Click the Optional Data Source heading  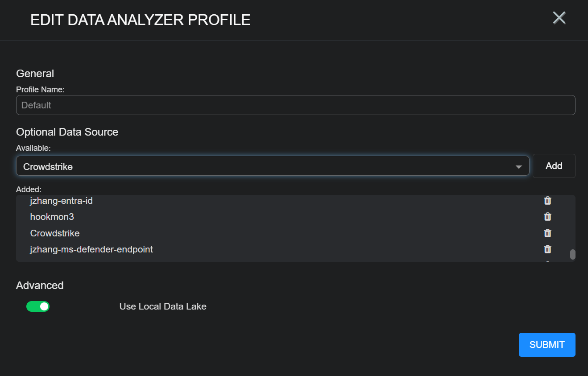click(x=67, y=132)
